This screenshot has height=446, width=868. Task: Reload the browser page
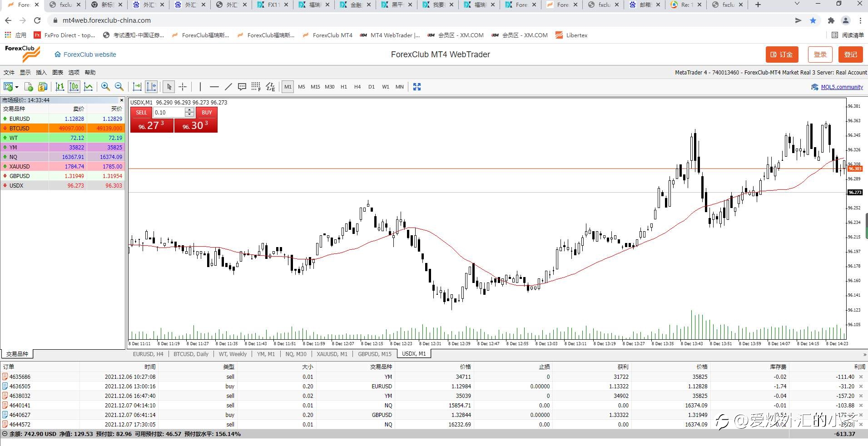point(37,20)
